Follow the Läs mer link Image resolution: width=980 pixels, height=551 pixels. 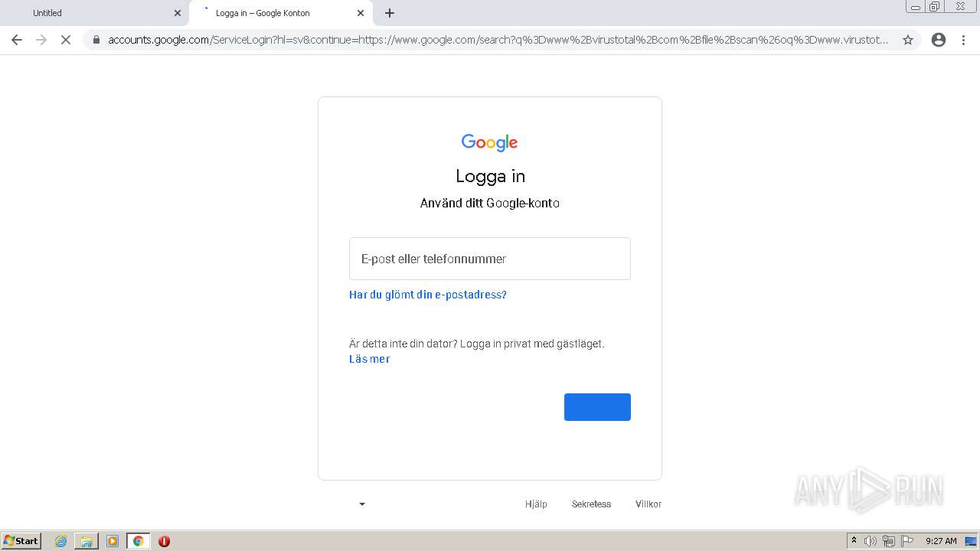[x=370, y=359]
